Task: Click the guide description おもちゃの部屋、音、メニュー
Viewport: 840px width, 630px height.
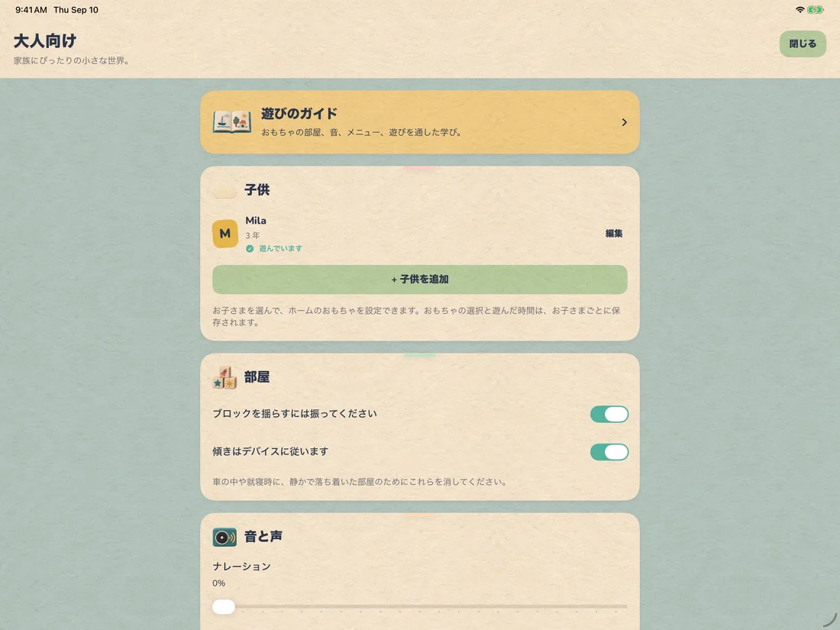Action: point(361,132)
